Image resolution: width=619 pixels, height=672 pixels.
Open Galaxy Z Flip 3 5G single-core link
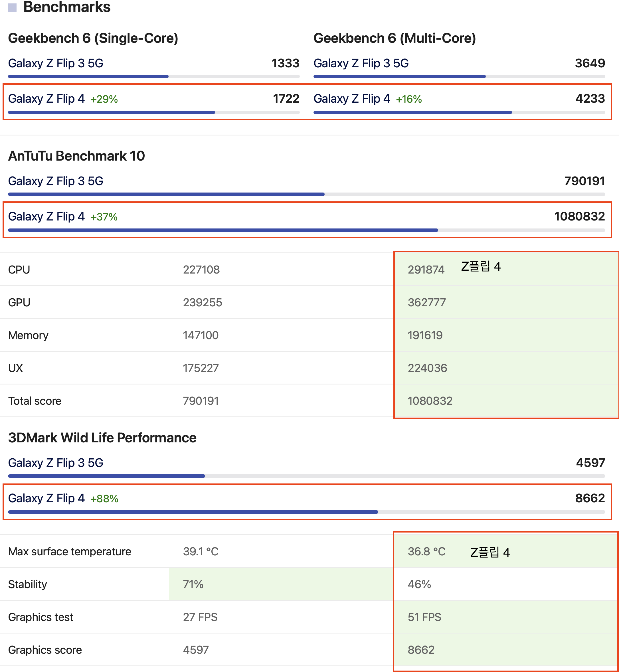[x=56, y=63]
